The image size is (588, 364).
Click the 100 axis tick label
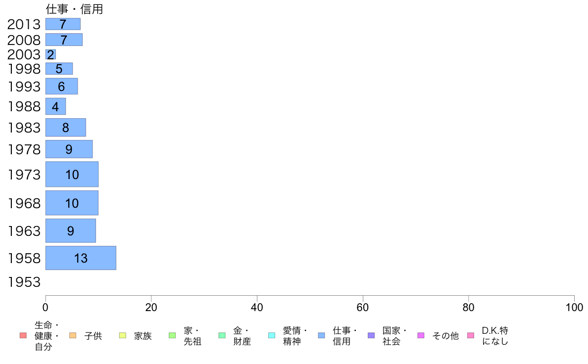(574, 308)
